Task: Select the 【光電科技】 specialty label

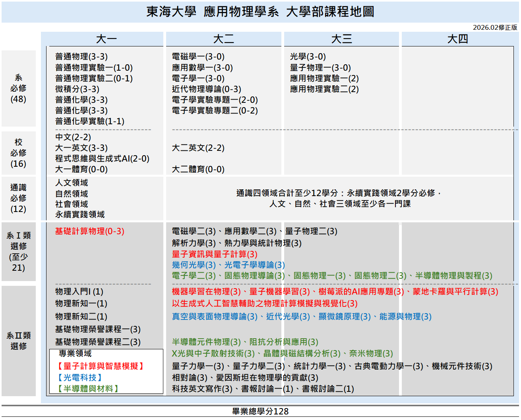Action: (80, 378)
